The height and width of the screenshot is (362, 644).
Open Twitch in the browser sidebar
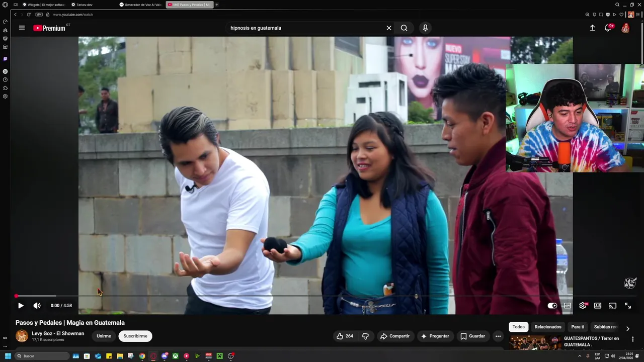(5, 59)
